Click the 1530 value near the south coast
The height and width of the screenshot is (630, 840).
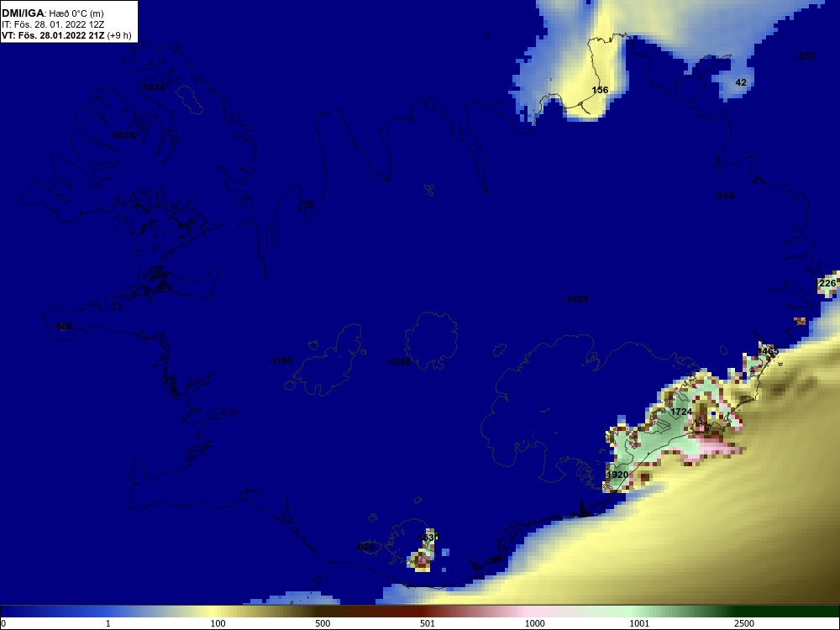(x=428, y=538)
